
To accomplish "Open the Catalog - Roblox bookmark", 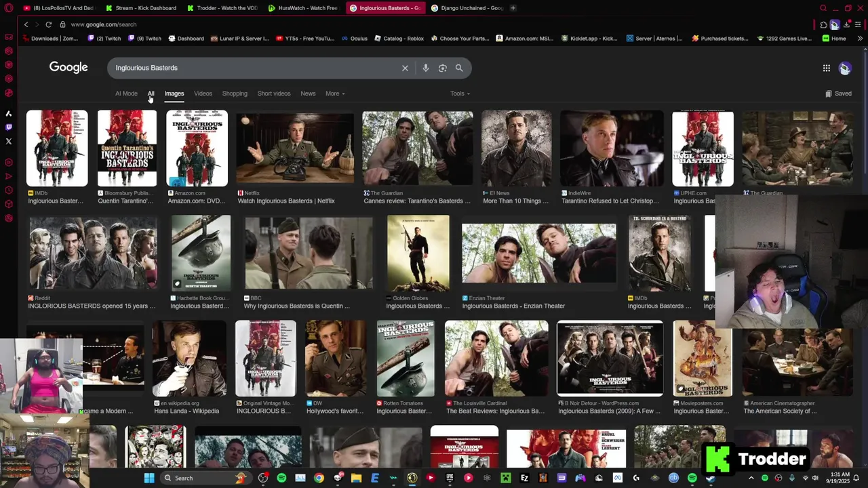I will [x=398, y=39].
